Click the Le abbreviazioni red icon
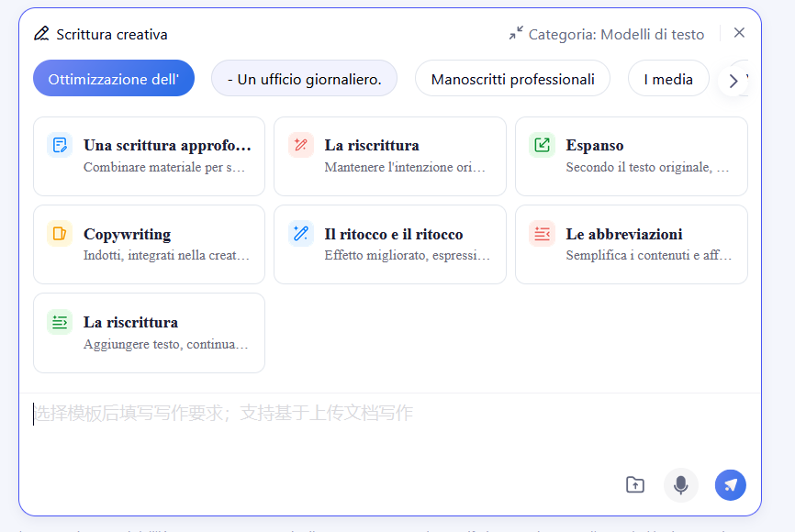Screen dimensions: 795x532 542,233
